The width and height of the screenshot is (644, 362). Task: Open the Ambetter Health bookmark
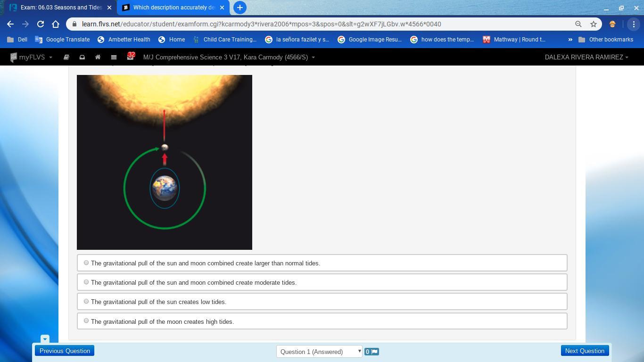pyautogui.click(x=124, y=40)
